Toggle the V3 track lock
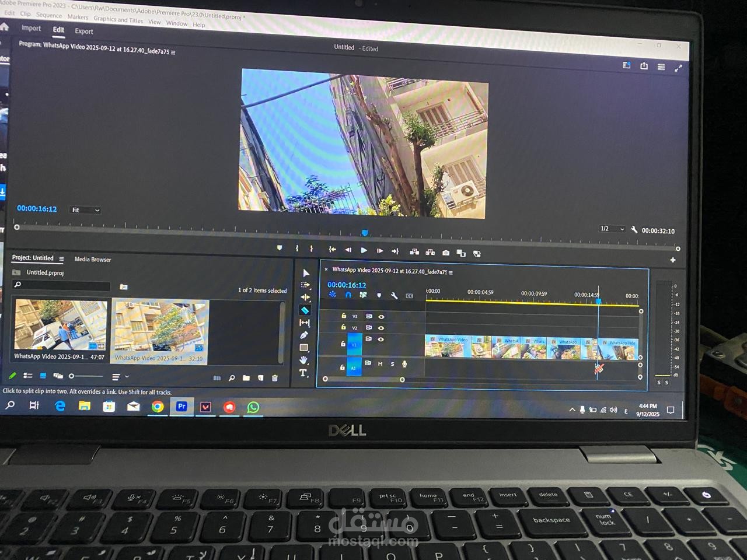 point(344,316)
